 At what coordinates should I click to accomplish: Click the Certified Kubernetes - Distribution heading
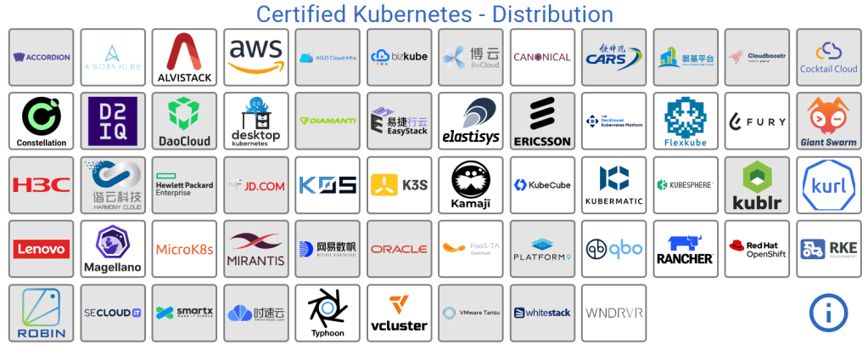pos(434,14)
